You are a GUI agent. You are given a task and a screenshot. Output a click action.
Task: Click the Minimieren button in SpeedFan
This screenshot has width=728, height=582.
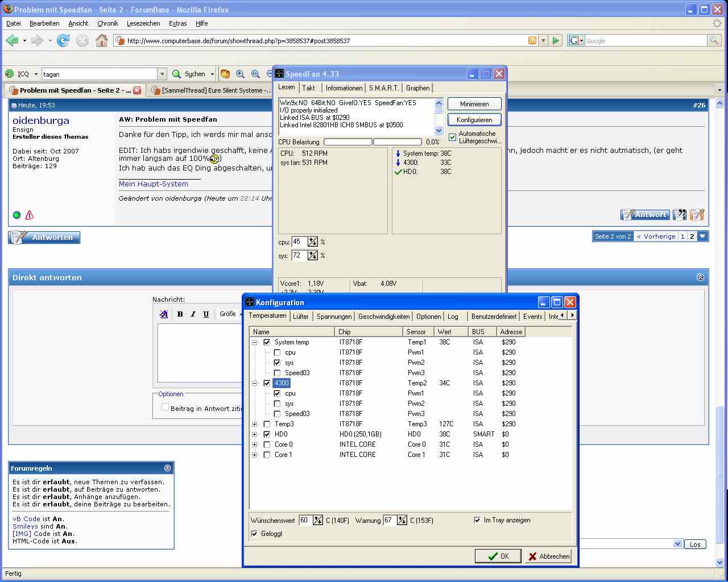(474, 104)
